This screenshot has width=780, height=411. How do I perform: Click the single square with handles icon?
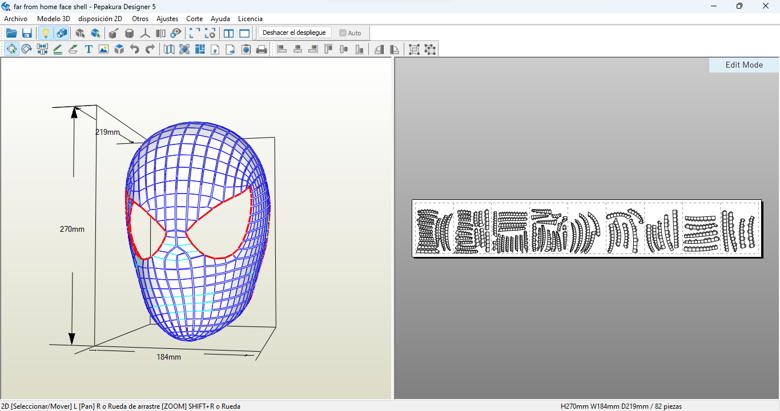(x=430, y=49)
